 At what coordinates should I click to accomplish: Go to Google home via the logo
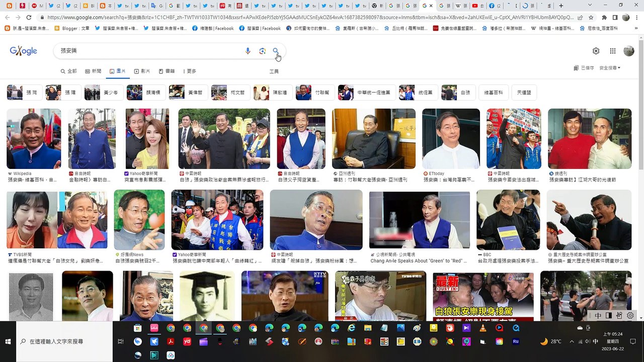(24, 51)
